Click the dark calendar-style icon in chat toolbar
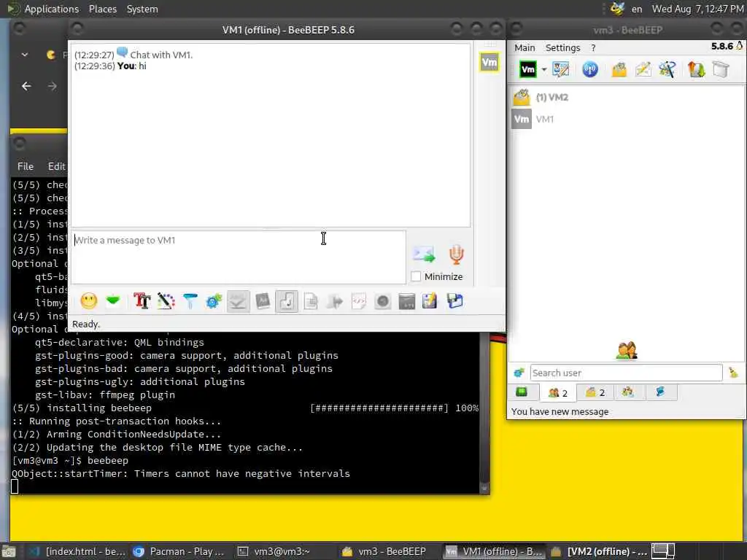Viewport: 747px width, 560px height. coord(406,301)
